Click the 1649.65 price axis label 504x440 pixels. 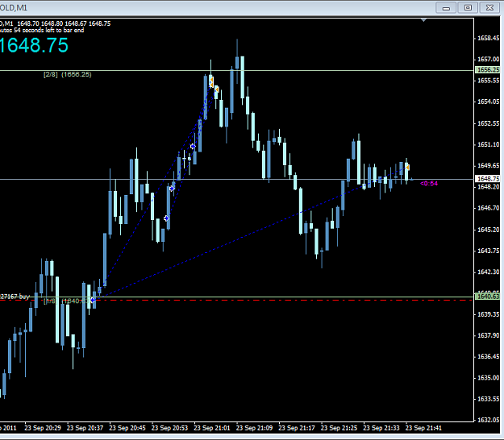pyautogui.click(x=488, y=166)
